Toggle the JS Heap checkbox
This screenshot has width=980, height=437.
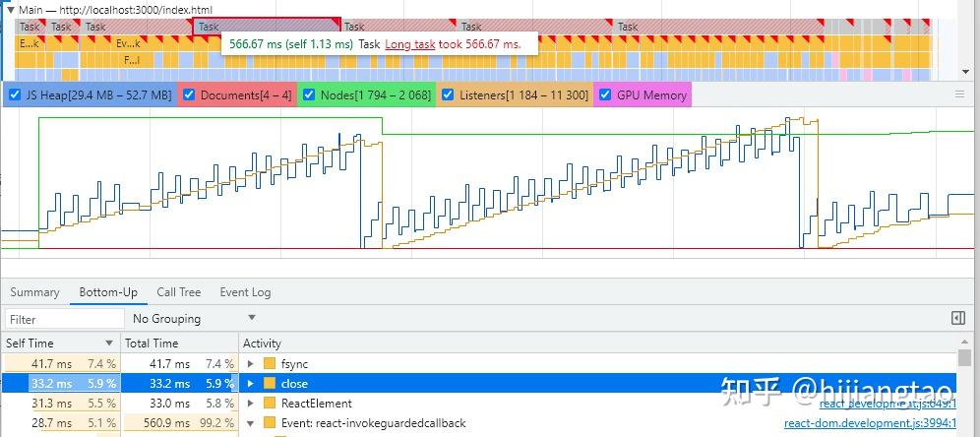click(15, 95)
